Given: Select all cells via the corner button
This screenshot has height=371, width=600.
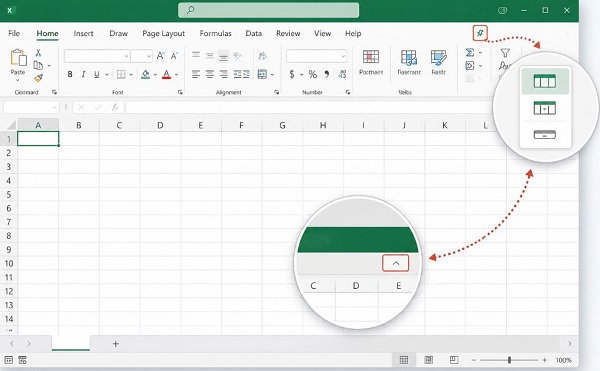Looking at the screenshot, I should [x=11, y=125].
